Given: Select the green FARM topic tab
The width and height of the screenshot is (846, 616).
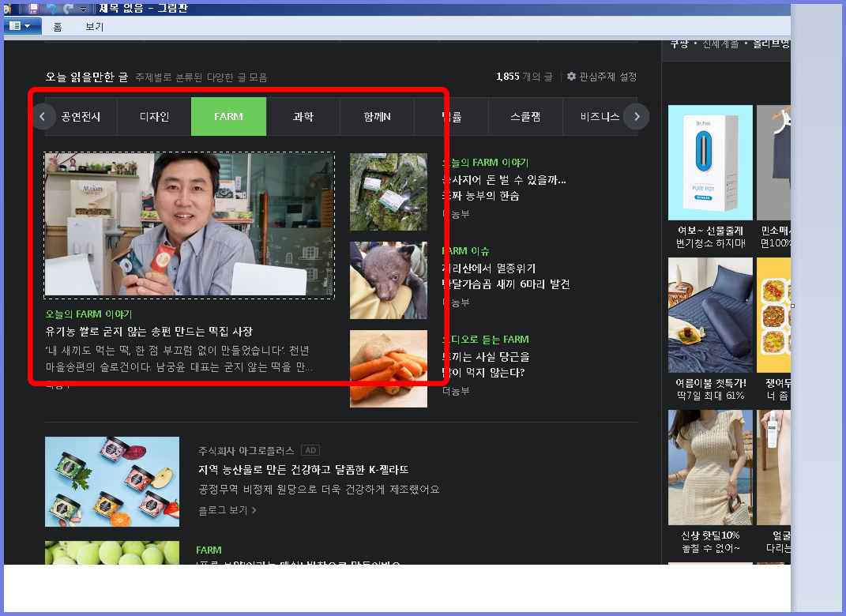Looking at the screenshot, I should pos(229,117).
